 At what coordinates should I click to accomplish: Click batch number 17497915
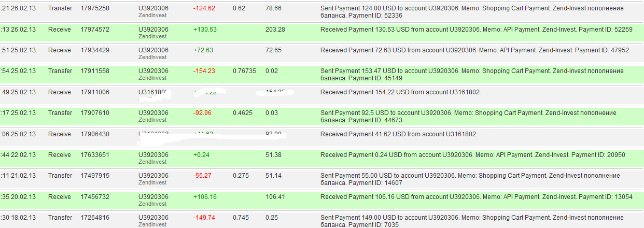(95, 176)
